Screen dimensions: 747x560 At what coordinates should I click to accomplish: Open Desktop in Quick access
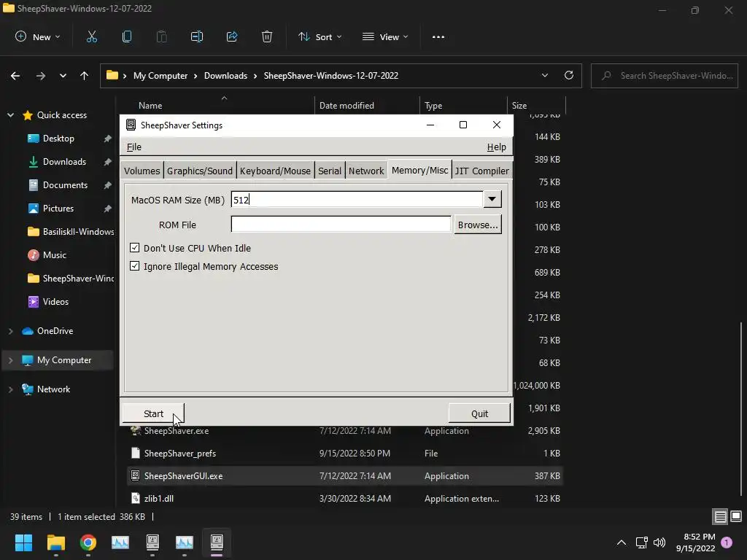click(58, 139)
